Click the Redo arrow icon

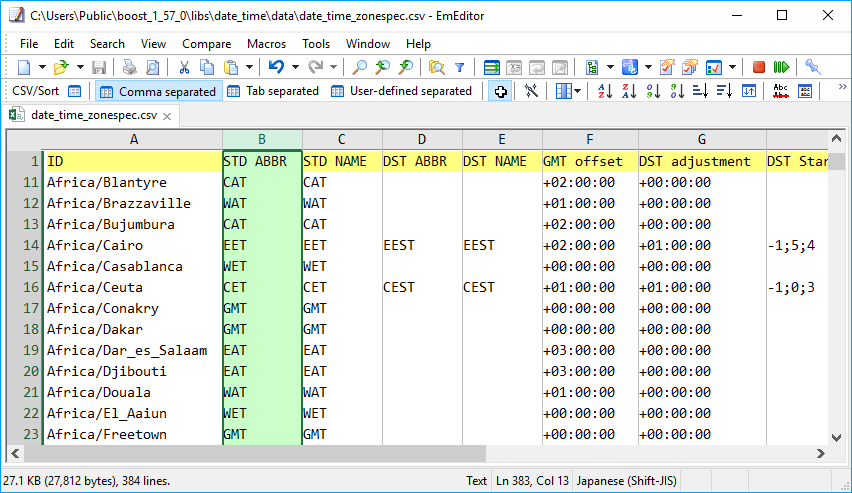point(315,67)
